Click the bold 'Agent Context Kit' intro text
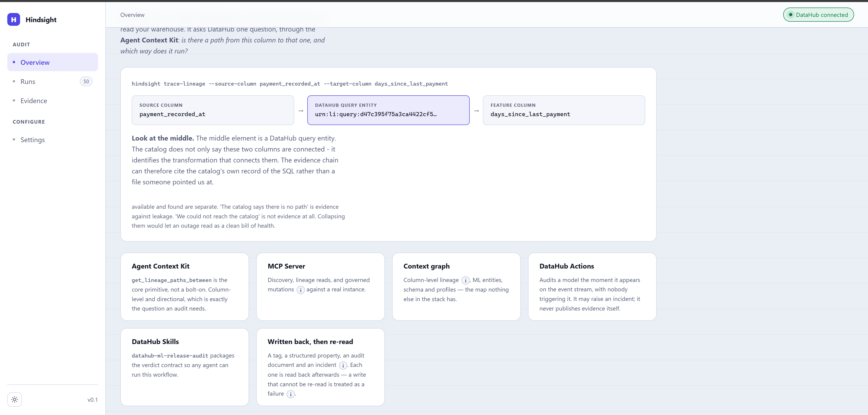The image size is (868, 415). [149, 40]
